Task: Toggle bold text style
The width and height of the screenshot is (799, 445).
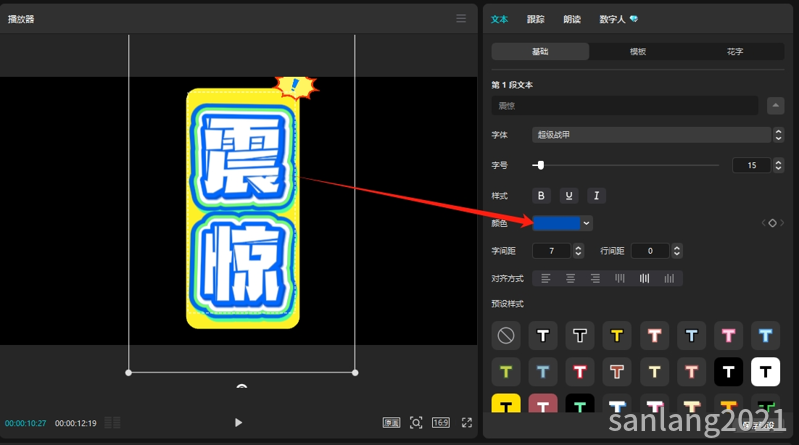Action: point(541,196)
